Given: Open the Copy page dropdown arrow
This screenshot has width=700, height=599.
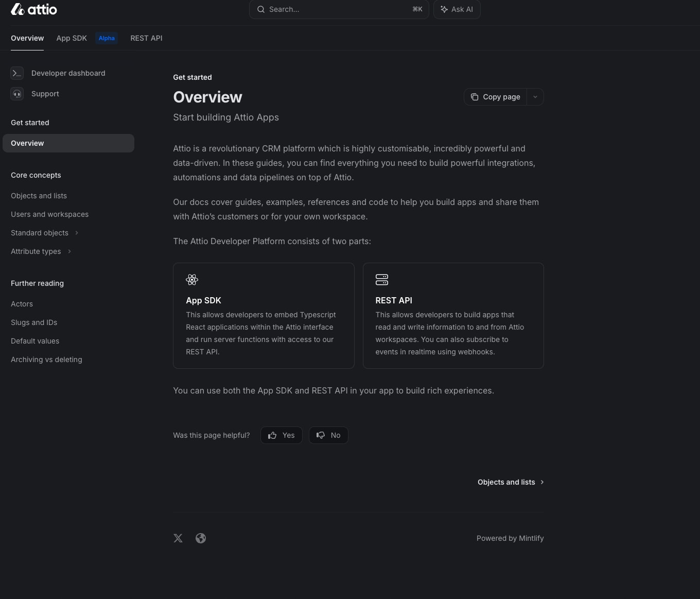Looking at the screenshot, I should pos(535,97).
